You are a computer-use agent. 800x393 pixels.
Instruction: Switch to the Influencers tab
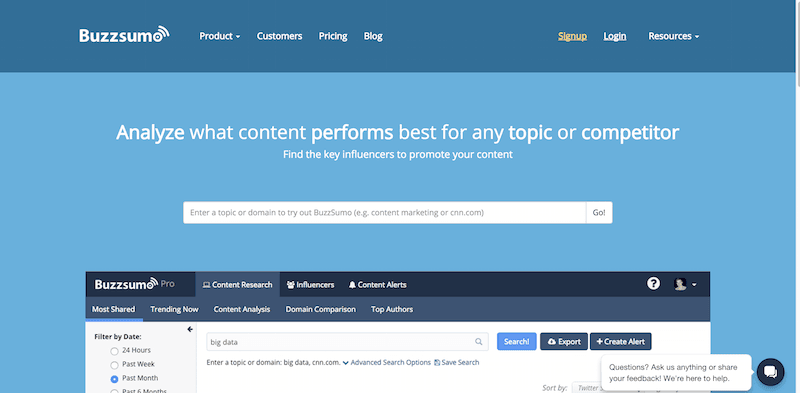pos(310,284)
